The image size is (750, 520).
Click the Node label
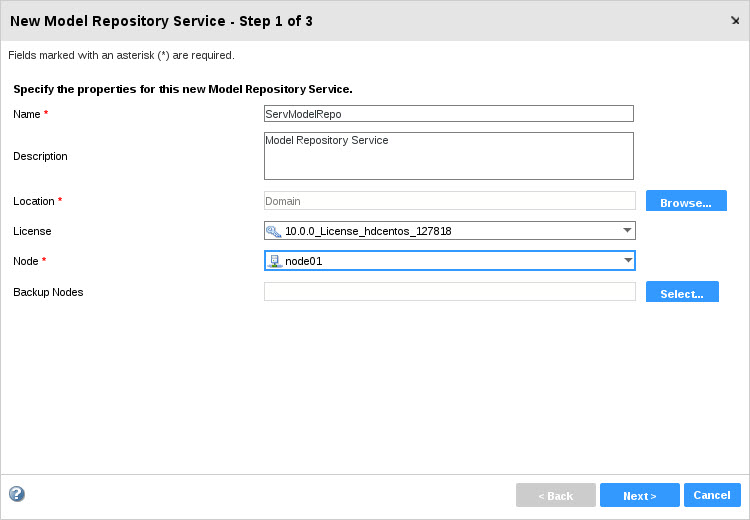(26, 261)
